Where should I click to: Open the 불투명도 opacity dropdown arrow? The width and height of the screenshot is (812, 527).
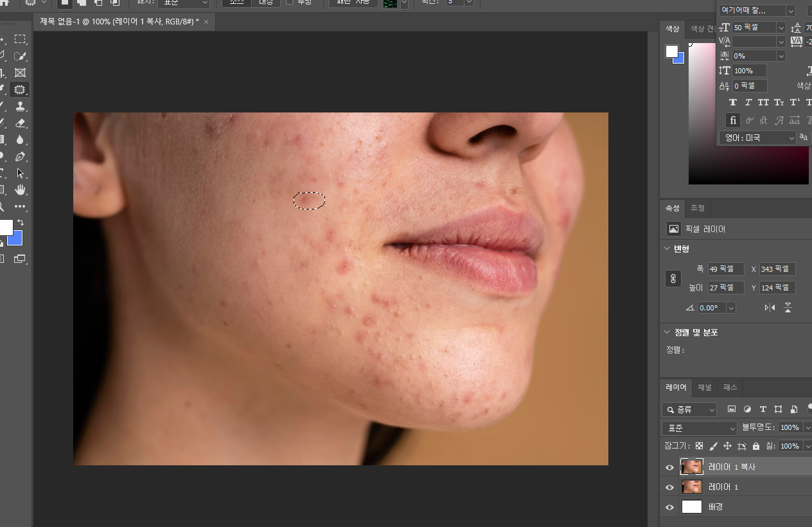(x=807, y=428)
